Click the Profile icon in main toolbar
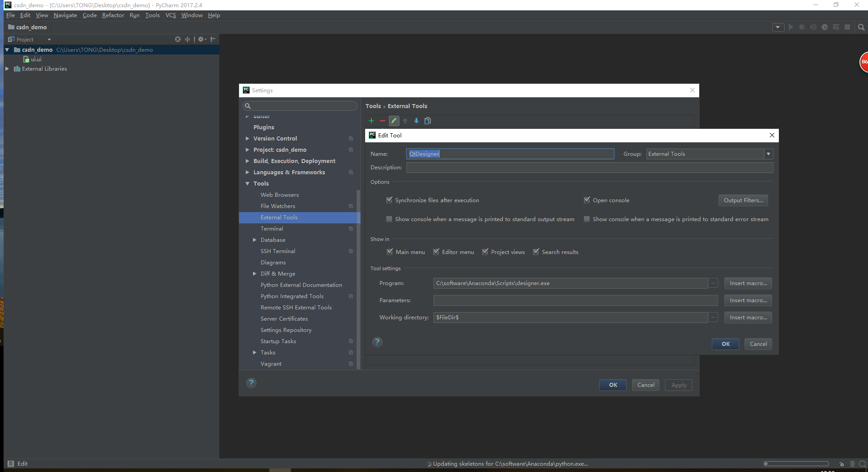Viewport: 868px width, 472px height. [x=825, y=27]
